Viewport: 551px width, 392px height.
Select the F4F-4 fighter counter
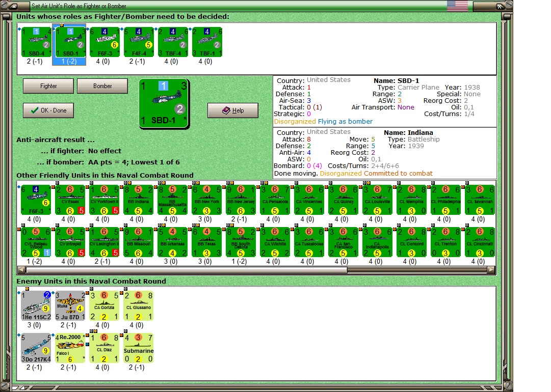pyautogui.click(x=139, y=42)
